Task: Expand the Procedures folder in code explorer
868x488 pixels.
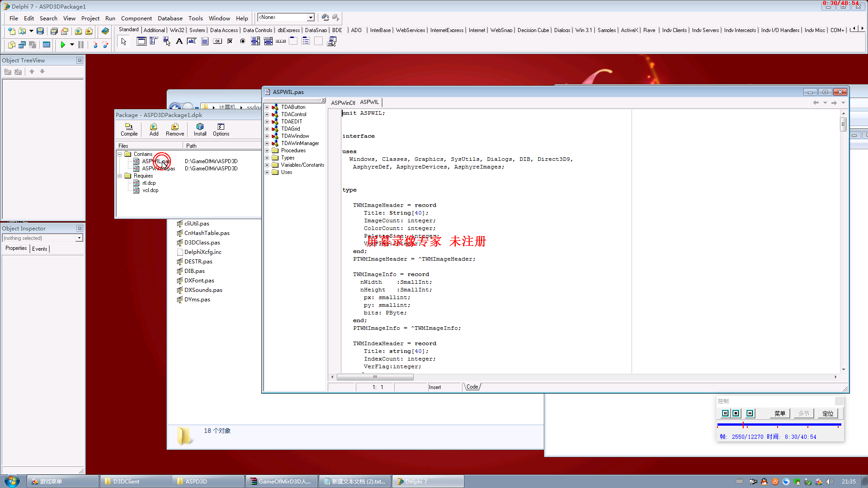Action: click(x=267, y=150)
